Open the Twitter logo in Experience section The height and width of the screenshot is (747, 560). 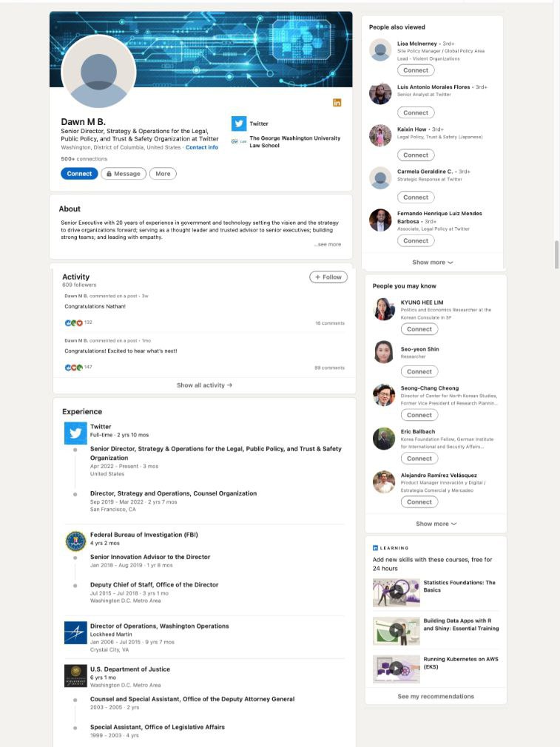[x=75, y=433]
